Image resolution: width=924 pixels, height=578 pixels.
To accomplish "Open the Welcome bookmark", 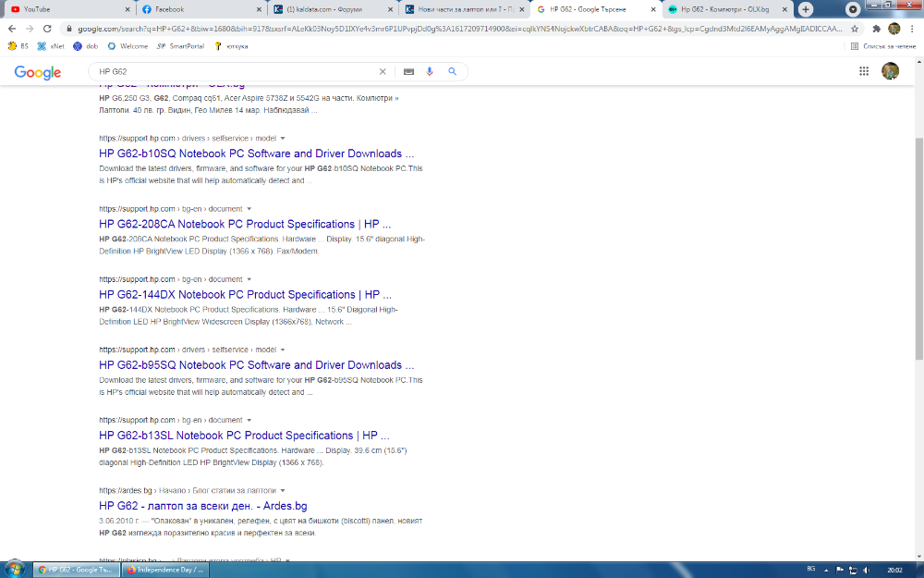I will coord(128,46).
